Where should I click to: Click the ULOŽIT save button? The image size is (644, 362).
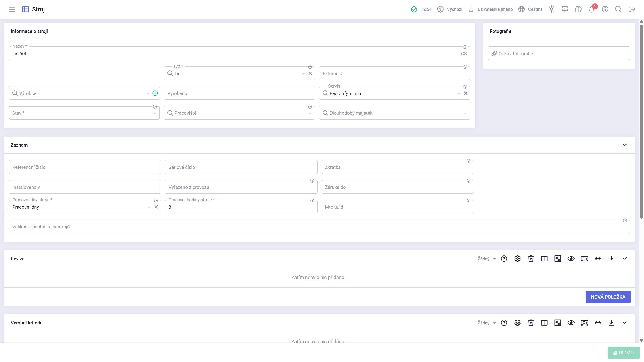(623, 353)
